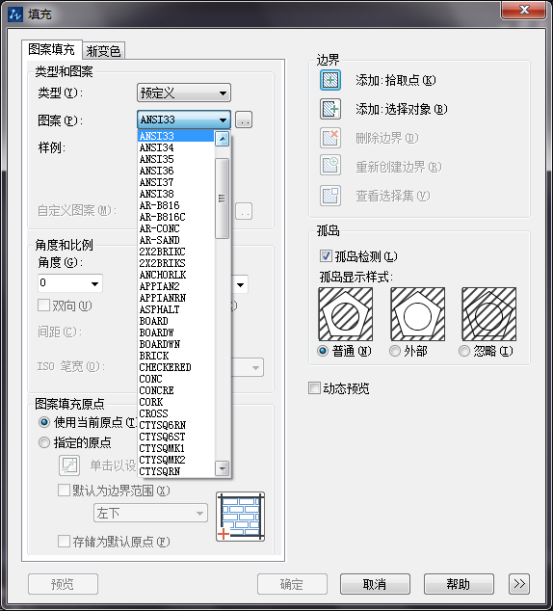Switch to the 图案填充 tab

tap(52, 50)
